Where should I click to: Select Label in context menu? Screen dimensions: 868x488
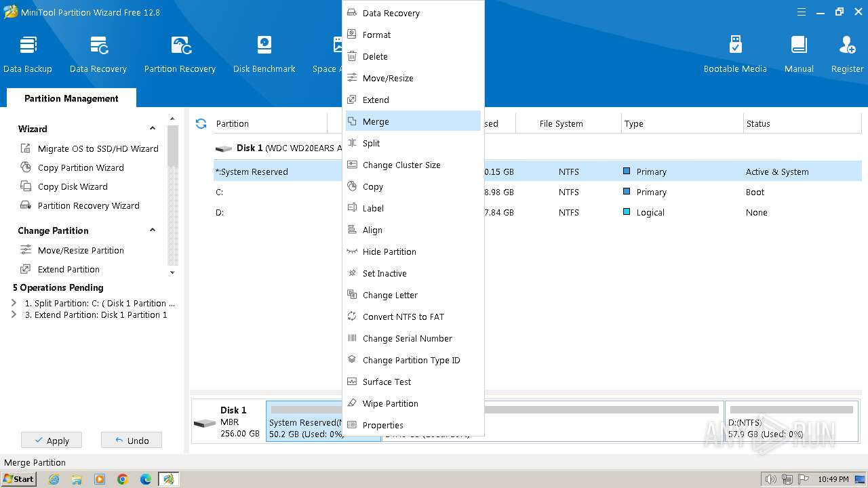(413, 208)
